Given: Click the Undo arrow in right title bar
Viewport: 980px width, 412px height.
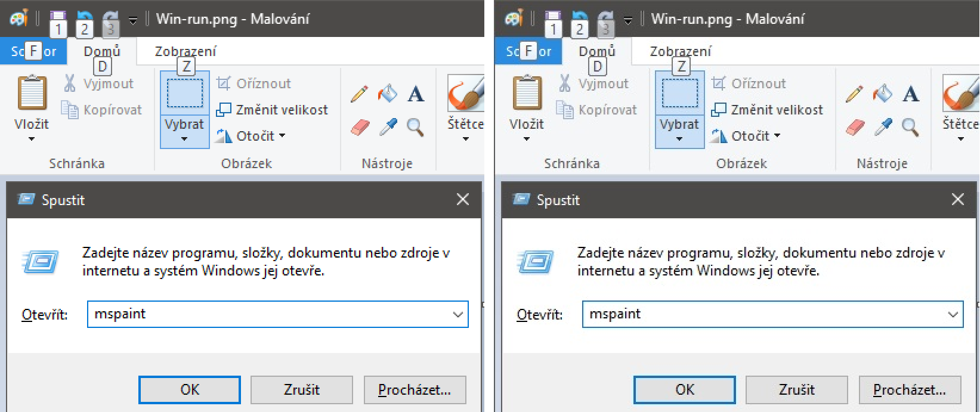Looking at the screenshot, I should (x=579, y=18).
